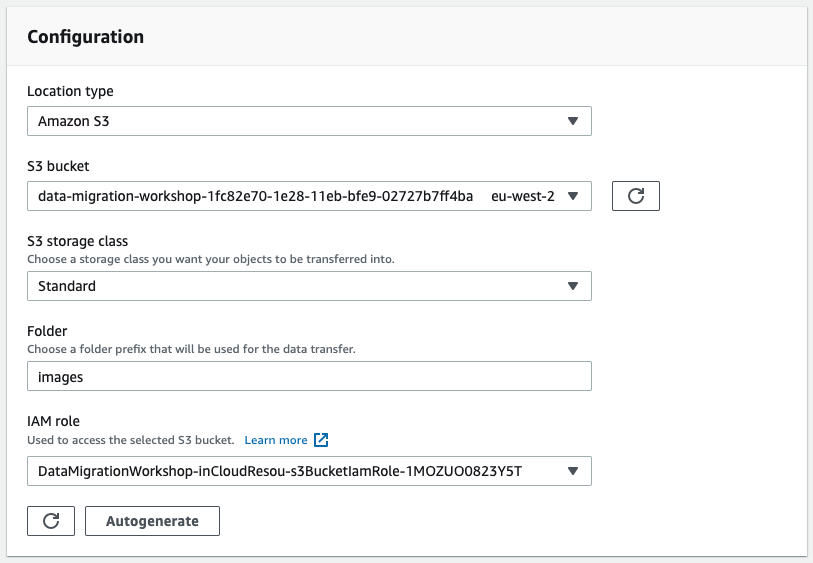Expand the S3 storage class arrow
Screen dimensions: 813x563
(572, 286)
